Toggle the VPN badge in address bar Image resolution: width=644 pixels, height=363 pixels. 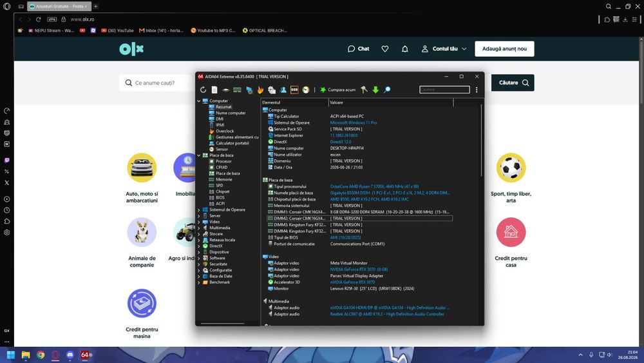(x=52, y=19)
